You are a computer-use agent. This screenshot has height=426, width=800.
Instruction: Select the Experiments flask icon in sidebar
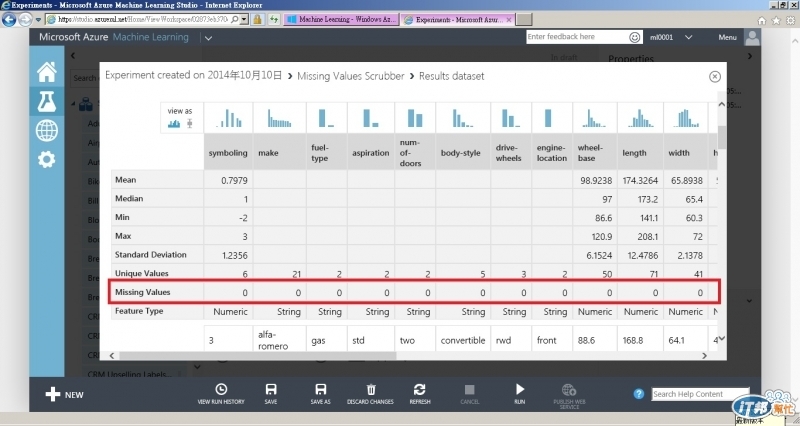(46, 102)
